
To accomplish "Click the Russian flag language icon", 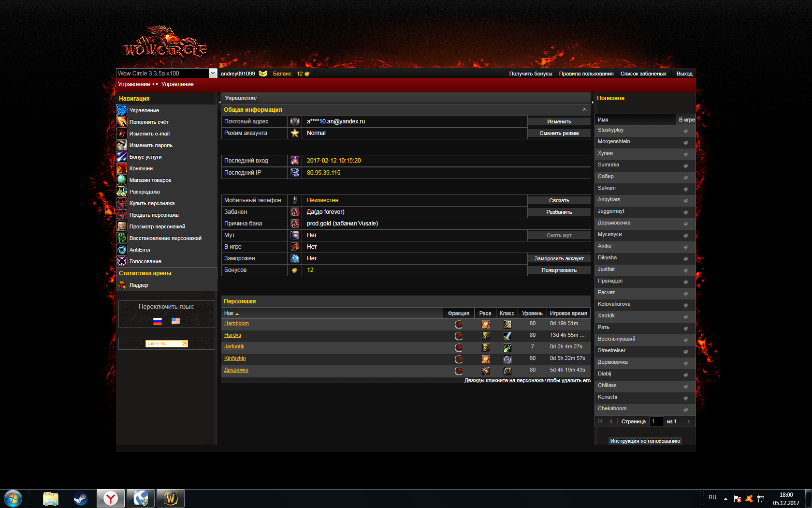I will click(157, 321).
